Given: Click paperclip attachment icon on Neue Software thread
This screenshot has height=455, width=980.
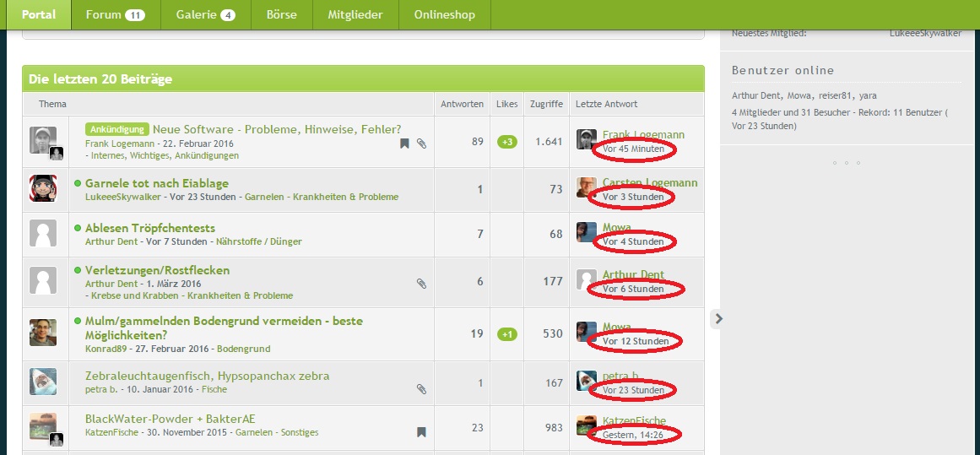Looking at the screenshot, I should point(422,144).
